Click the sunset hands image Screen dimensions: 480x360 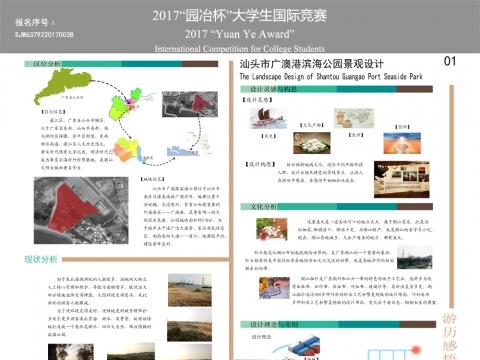[402, 143]
